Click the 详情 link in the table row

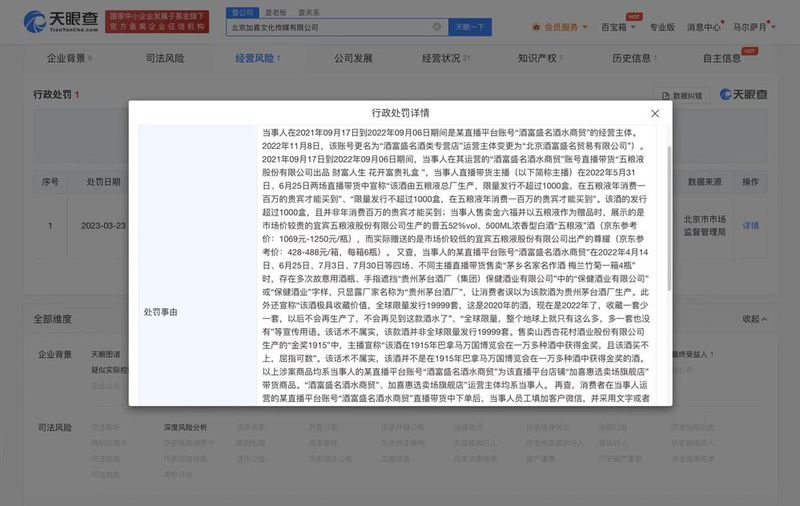(750, 225)
